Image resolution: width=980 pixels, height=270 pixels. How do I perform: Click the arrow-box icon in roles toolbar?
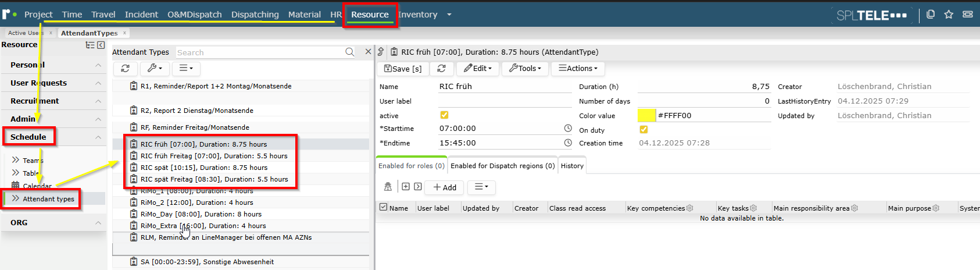coord(417,187)
